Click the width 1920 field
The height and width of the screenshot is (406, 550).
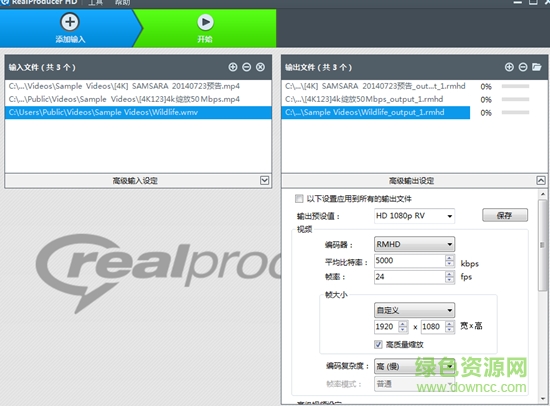coord(386,327)
